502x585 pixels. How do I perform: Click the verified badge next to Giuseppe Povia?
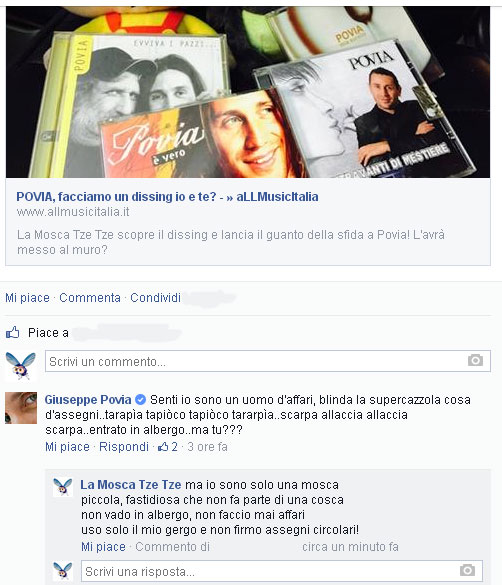tap(140, 400)
